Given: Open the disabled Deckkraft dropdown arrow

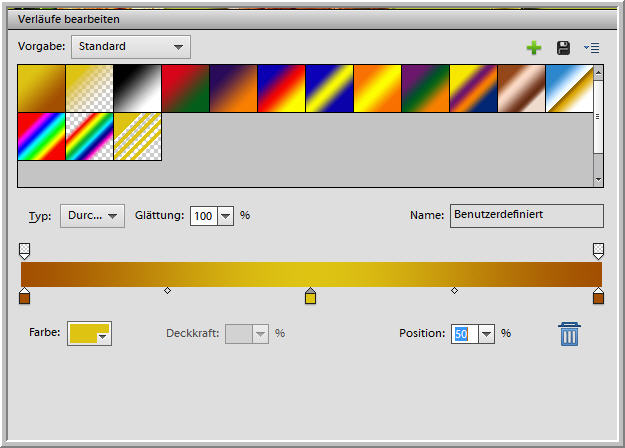Looking at the screenshot, I should (x=260, y=334).
